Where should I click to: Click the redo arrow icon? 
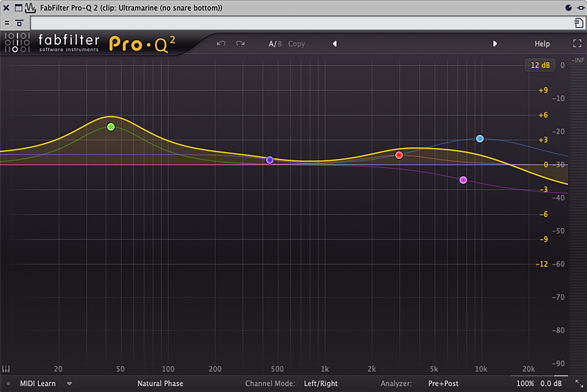[x=240, y=43]
